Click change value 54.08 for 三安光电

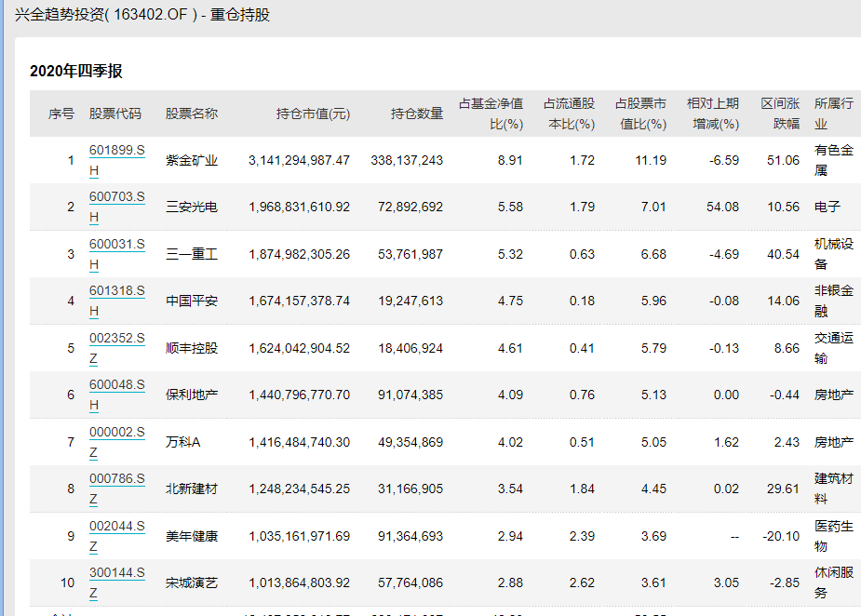click(x=722, y=207)
